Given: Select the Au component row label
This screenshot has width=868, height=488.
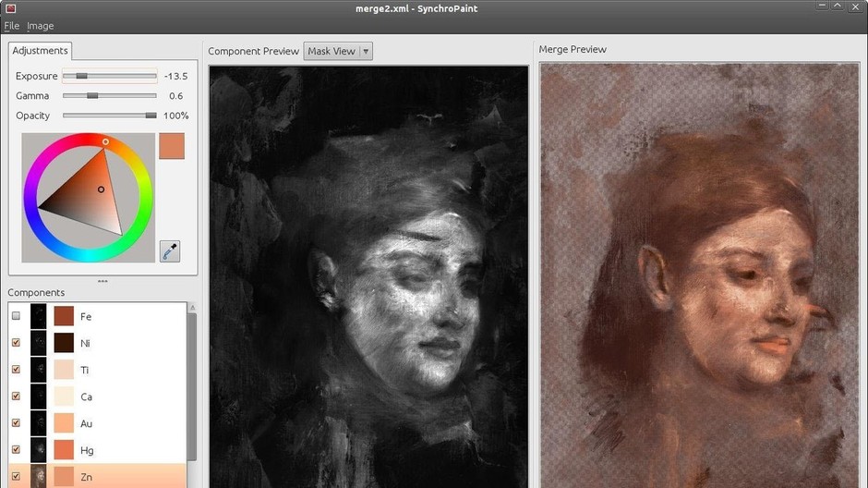Looking at the screenshot, I should point(87,423).
